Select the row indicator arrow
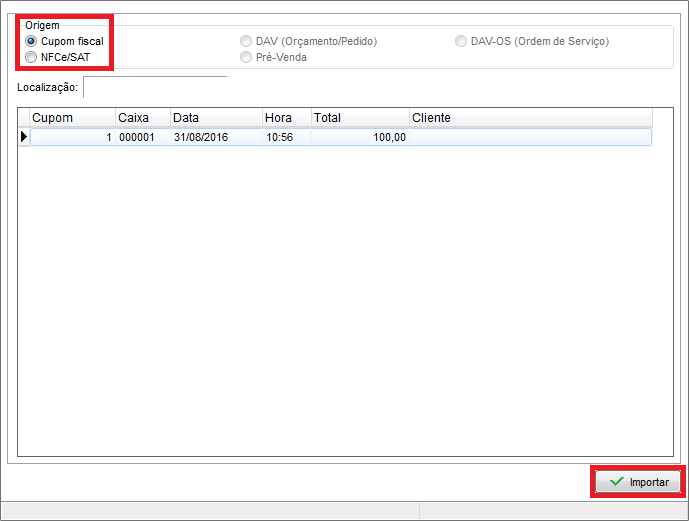The height and width of the screenshot is (521, 689). 24,137
